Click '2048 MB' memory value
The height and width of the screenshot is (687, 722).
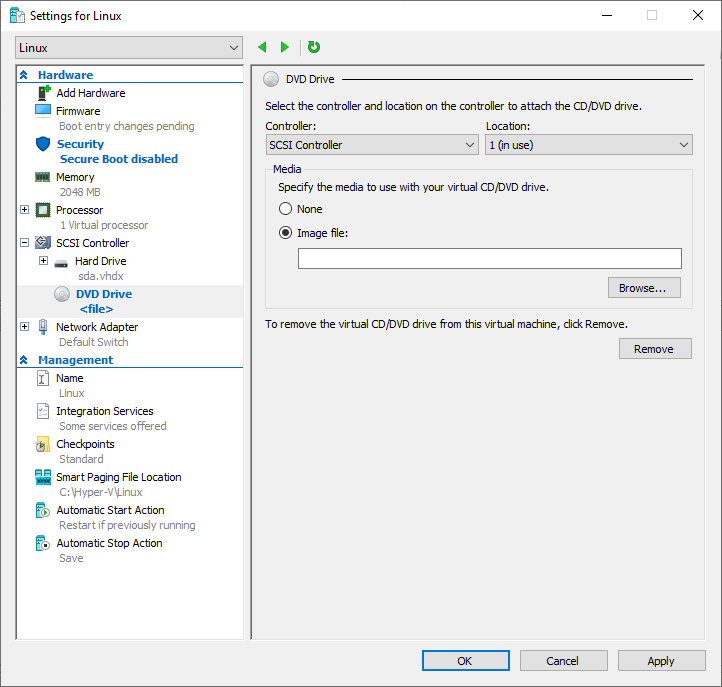(x=80, y=192)
